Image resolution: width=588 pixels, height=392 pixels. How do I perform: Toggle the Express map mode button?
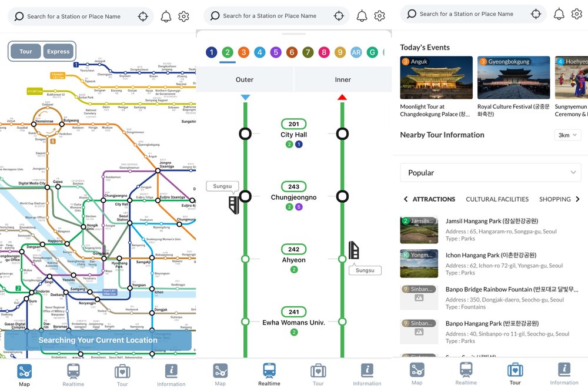click(x=58, y=52)
